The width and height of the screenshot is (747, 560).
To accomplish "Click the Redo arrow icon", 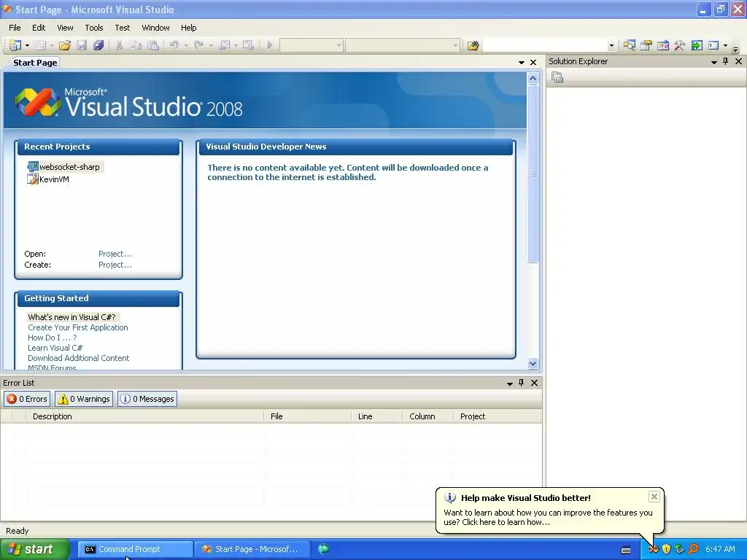I will pos(199,45).
